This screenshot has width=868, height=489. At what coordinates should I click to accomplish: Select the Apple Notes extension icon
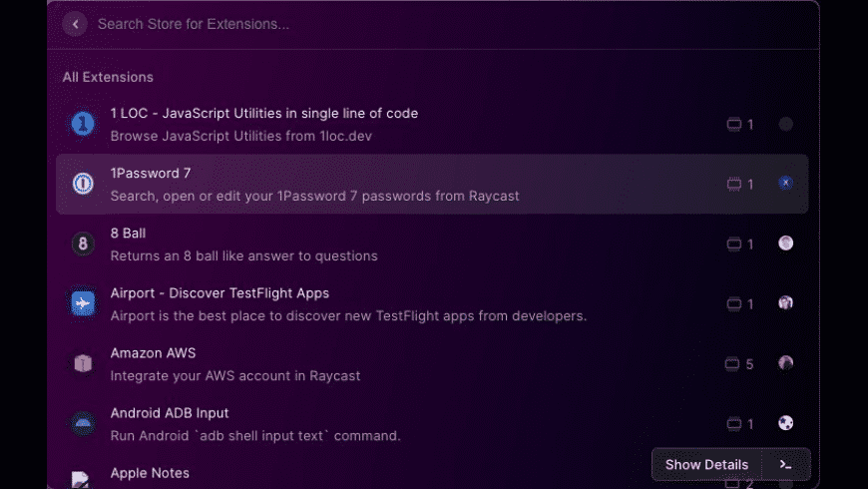pos(81,480)
